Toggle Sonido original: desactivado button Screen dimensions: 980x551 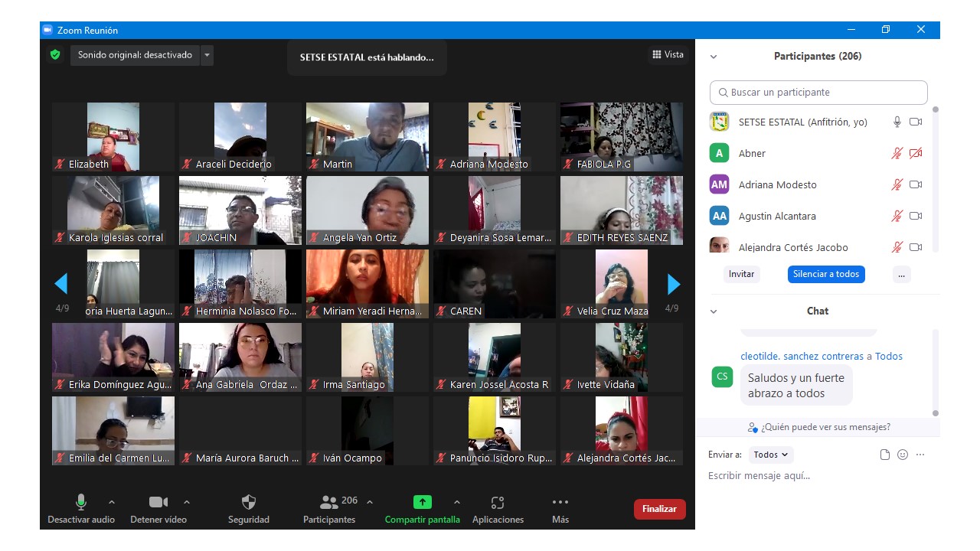135,55
